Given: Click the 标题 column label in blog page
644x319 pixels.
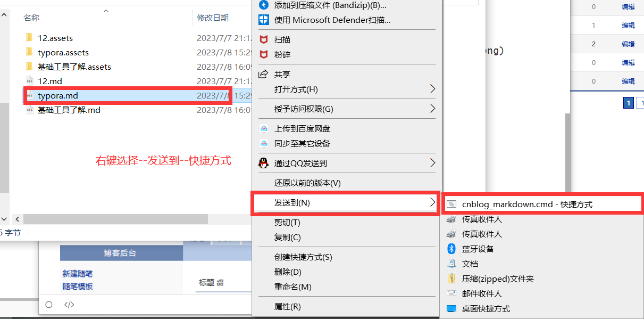Looking at the screenshot, I should pyautogui.click(x=207, y=283).
